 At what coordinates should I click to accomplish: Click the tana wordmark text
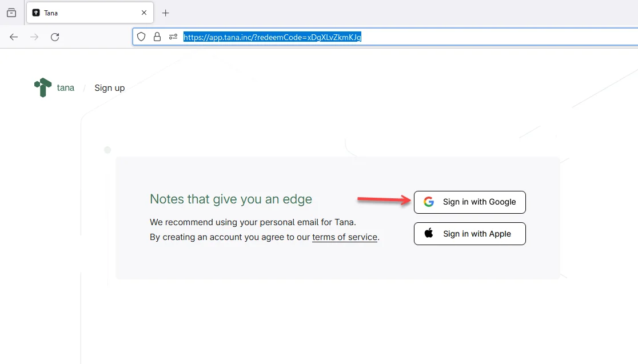point(66,88)
